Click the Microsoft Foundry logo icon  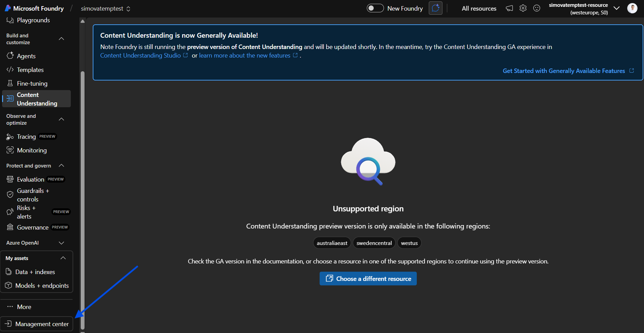pos(8,8)
